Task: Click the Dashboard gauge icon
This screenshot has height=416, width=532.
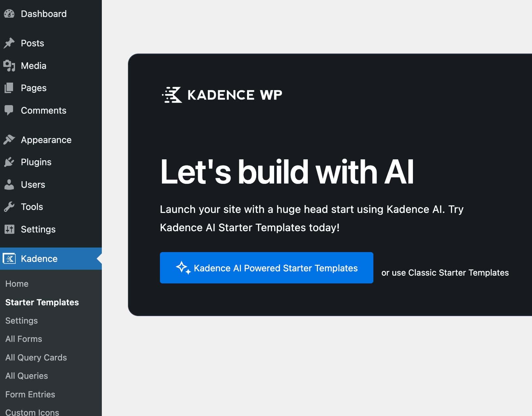Action: pos(9,14)
